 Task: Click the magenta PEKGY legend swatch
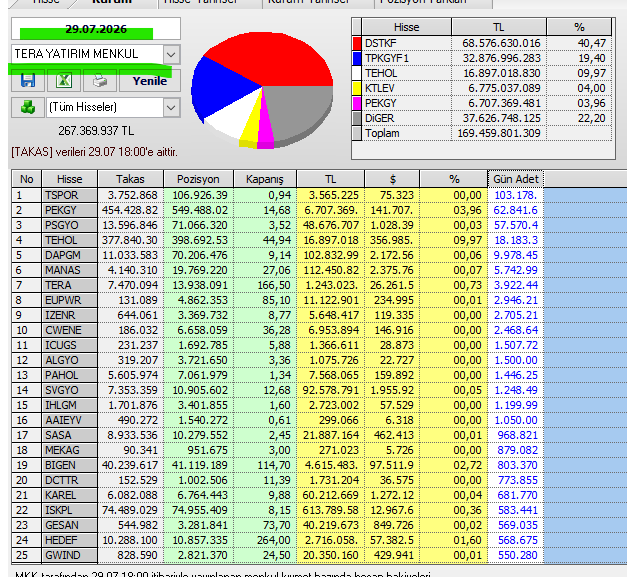tap(357, 104)
